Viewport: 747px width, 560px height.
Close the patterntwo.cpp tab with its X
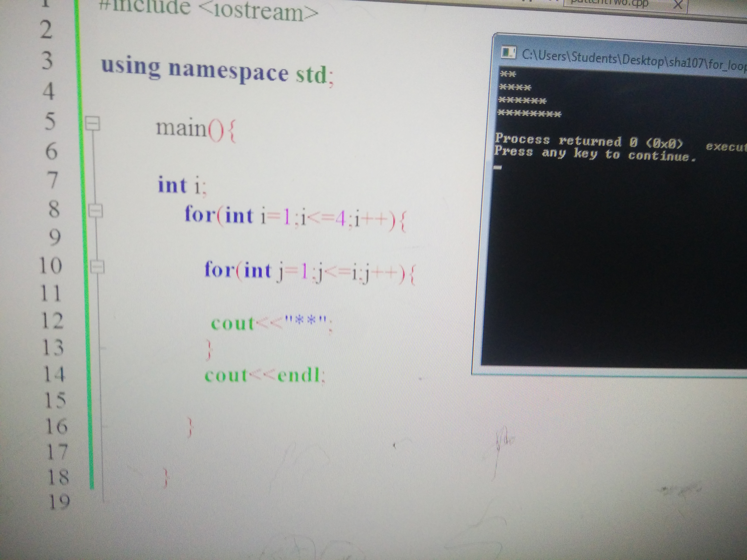[678, 5]
